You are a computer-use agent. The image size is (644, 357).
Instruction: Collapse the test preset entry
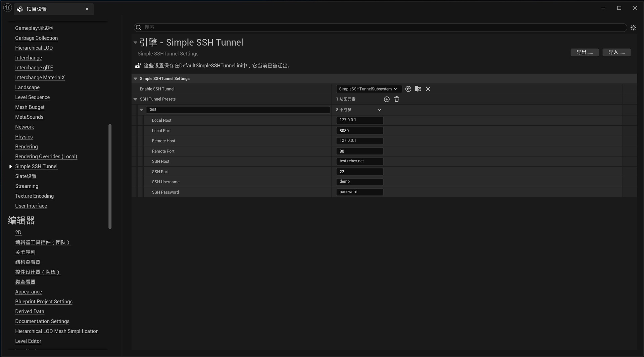[141, 110]
